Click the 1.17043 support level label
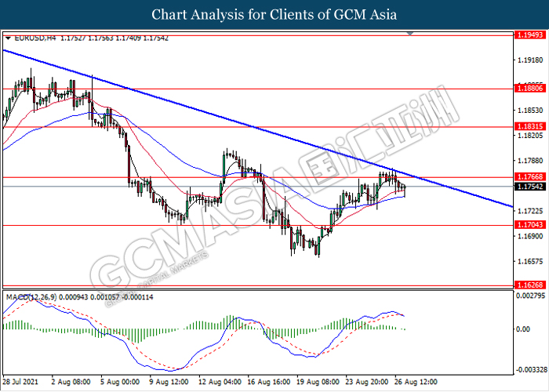The image size is (549, 392). click(x=529, y=225)
